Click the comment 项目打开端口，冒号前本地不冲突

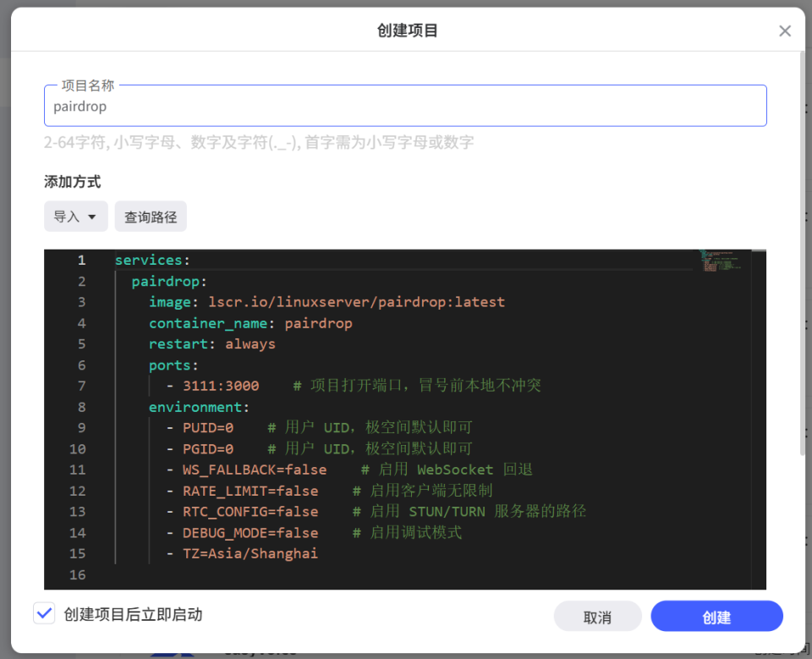[425, 386]
